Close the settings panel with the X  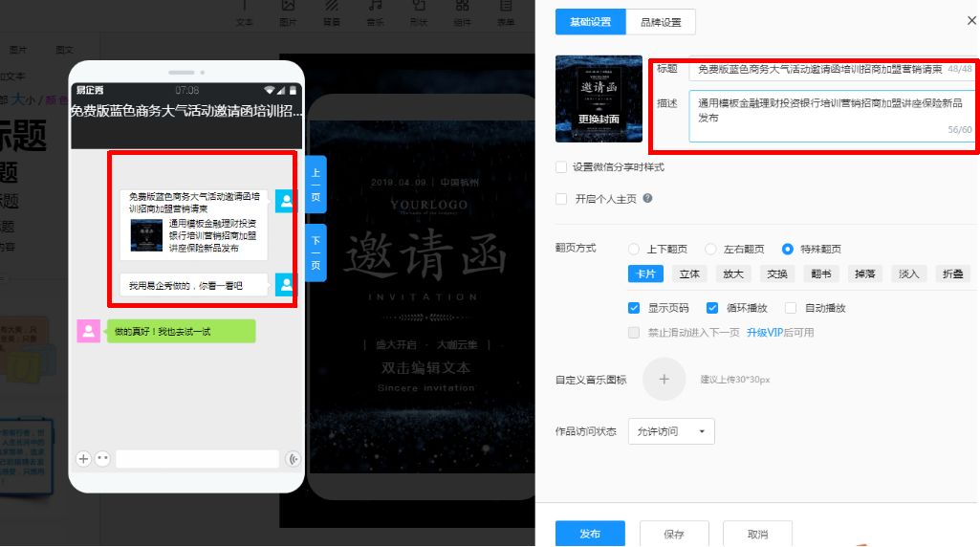(972, 21)
